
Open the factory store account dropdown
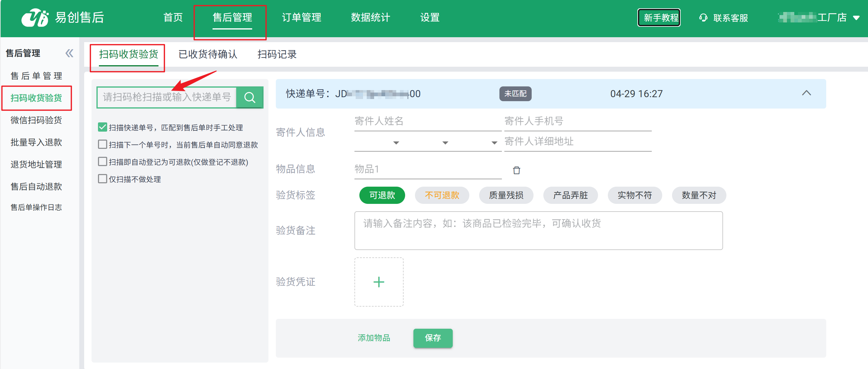[x=856, y=18]
